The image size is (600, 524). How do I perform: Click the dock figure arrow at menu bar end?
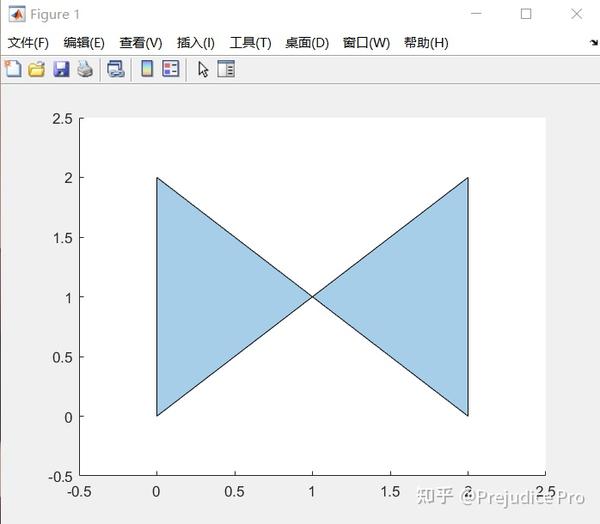click(x=594, y=42)
